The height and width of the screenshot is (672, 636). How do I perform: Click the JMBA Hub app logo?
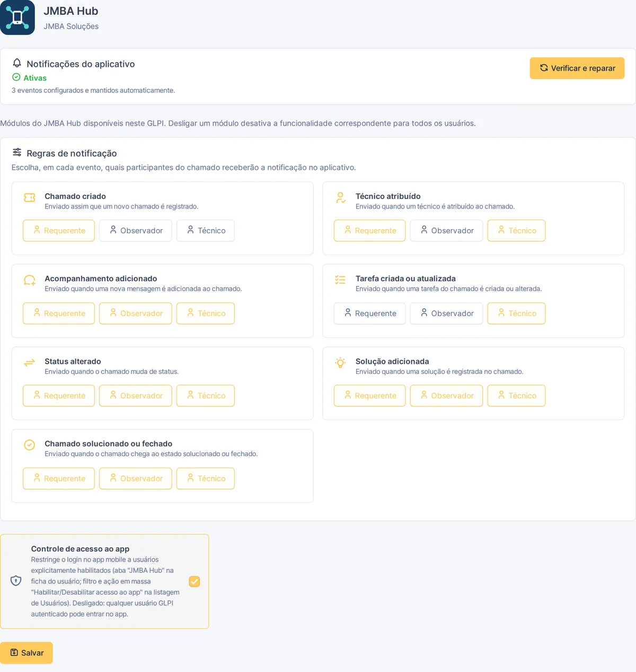click(17, 18)
